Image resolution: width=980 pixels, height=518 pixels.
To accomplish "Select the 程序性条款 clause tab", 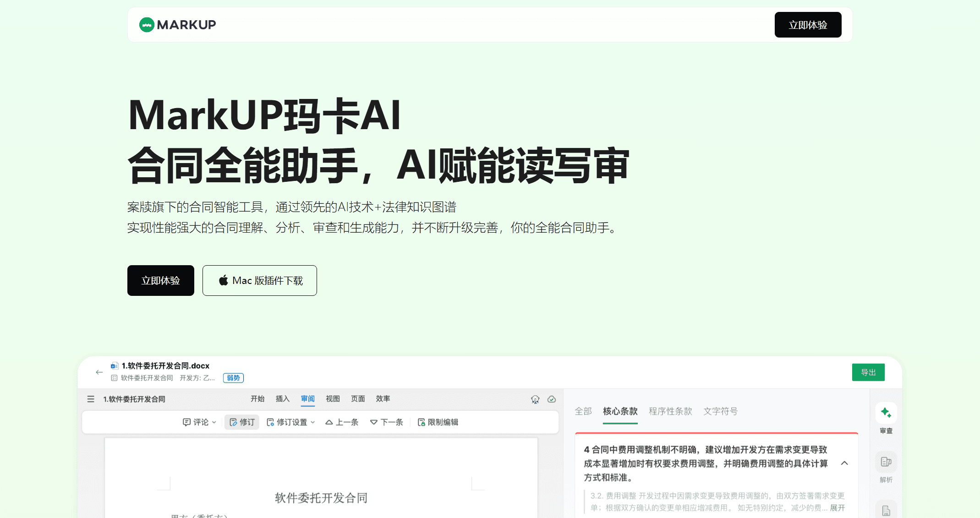I will (x=671, y=411).
